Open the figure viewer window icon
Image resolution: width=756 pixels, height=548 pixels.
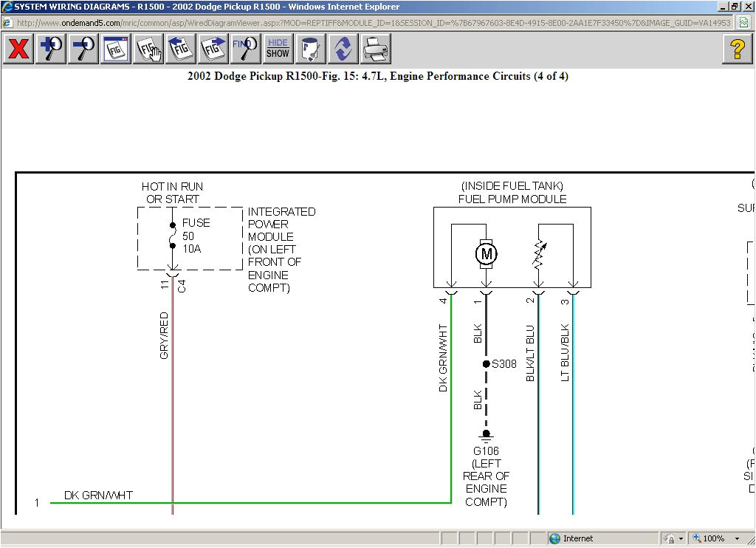tap(114, 49)
